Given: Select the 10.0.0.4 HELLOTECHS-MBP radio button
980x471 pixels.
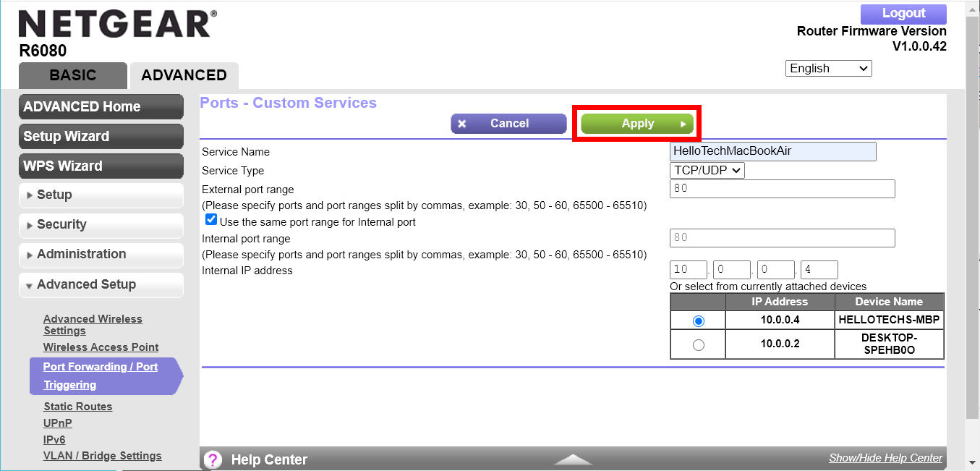Looking at the screenshot, I should click(x=698, y=321).
